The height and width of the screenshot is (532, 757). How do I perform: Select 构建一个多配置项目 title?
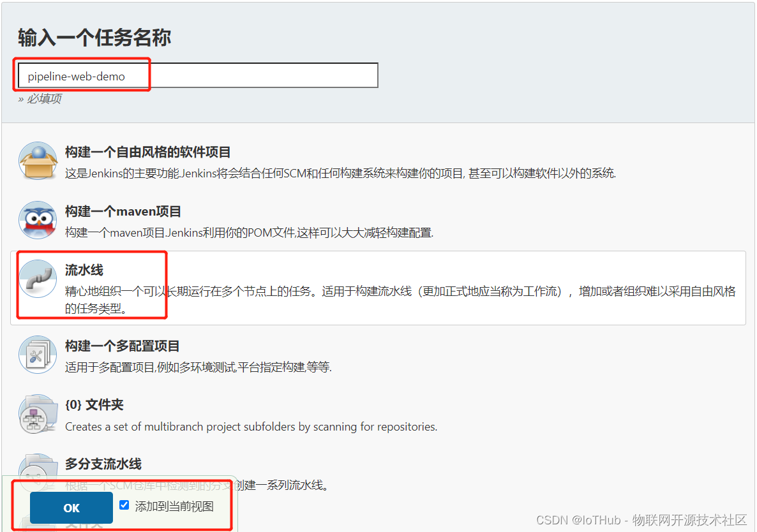coord(122,346)
